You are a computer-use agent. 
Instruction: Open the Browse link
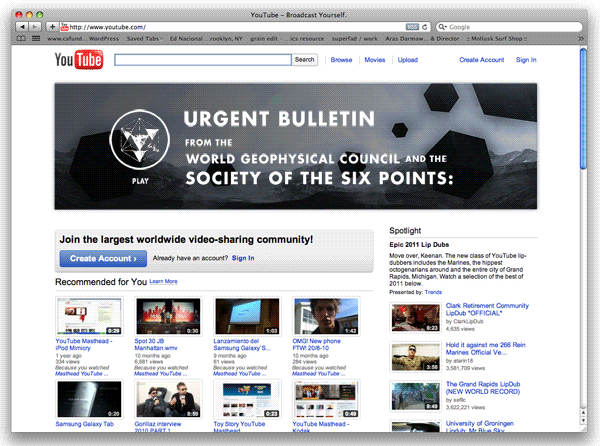tap(341, 60)
